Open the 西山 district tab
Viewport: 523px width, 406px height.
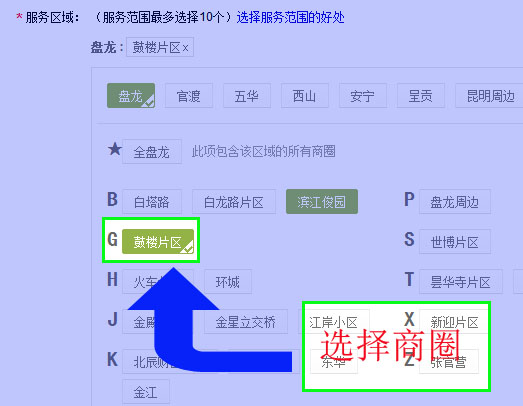(x=305, y=96)
